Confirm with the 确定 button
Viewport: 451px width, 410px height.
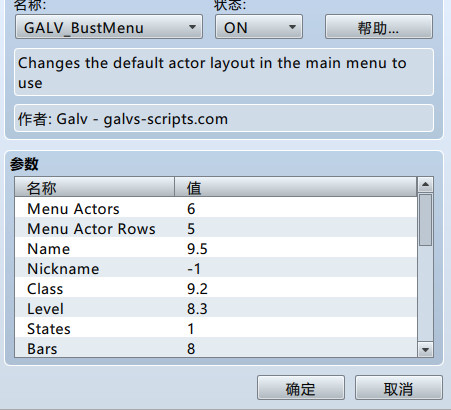pos(301,388)
